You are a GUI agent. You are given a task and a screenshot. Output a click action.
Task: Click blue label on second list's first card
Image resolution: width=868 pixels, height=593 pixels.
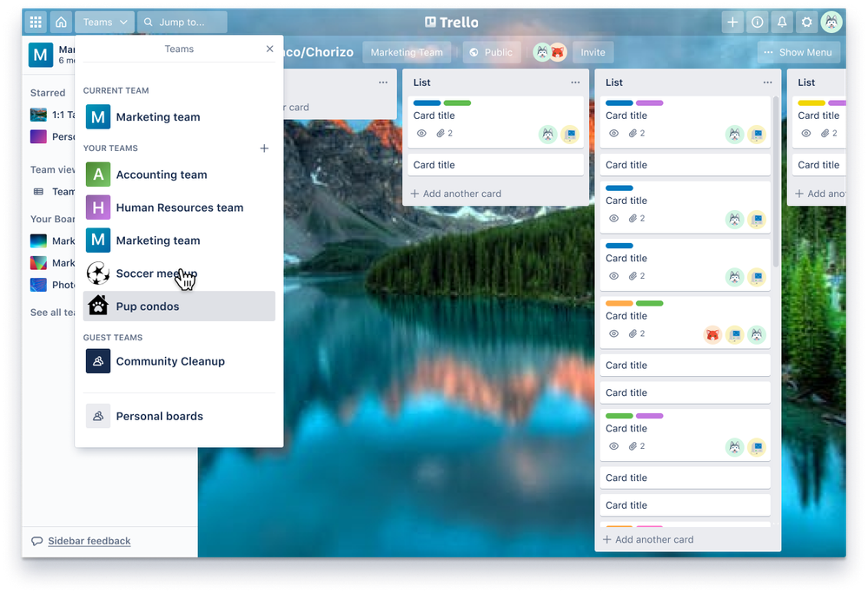[427, 103]
